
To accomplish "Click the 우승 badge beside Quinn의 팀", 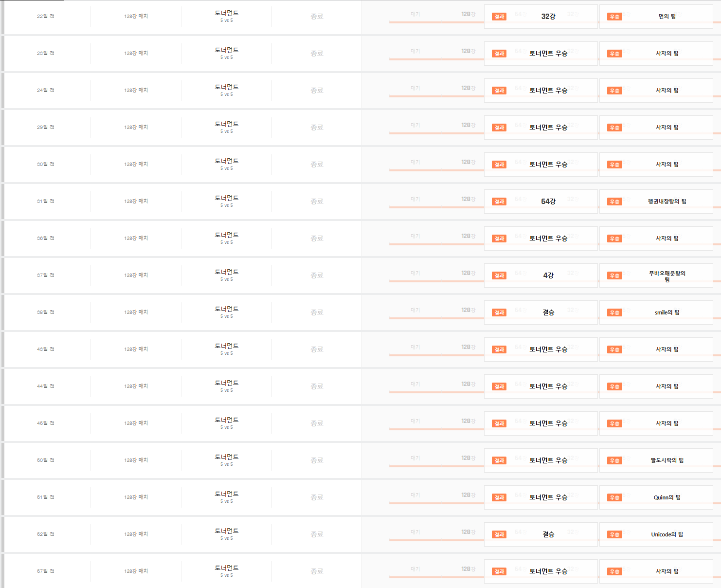I will [x=614, y=497].
